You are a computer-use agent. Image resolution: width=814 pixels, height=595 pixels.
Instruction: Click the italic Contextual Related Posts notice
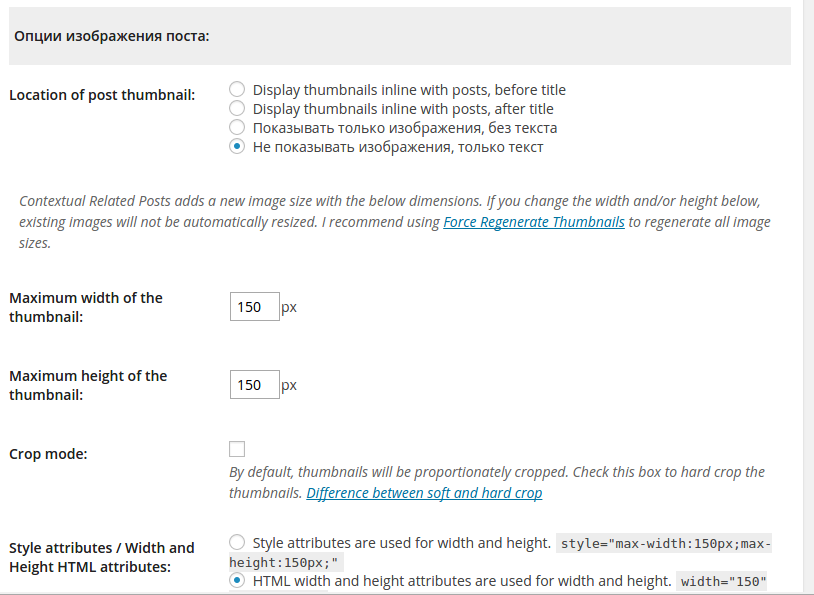(x=395, y=222)
